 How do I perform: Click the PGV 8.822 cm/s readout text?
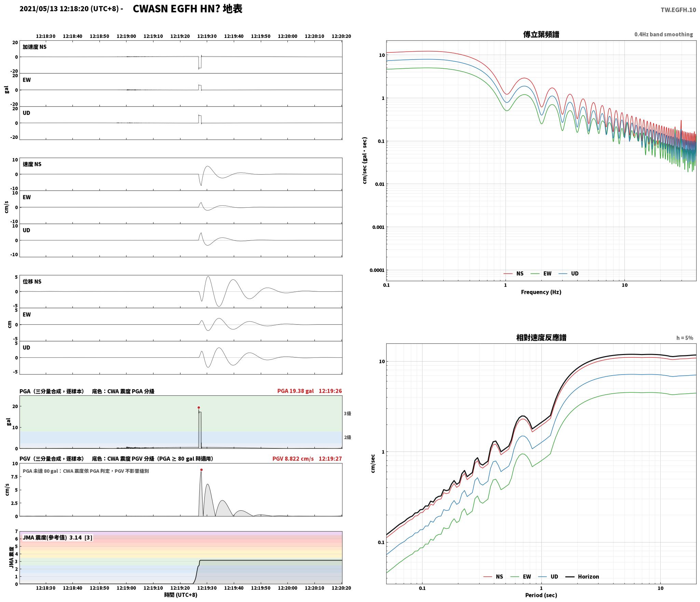[x=293, y=458]
